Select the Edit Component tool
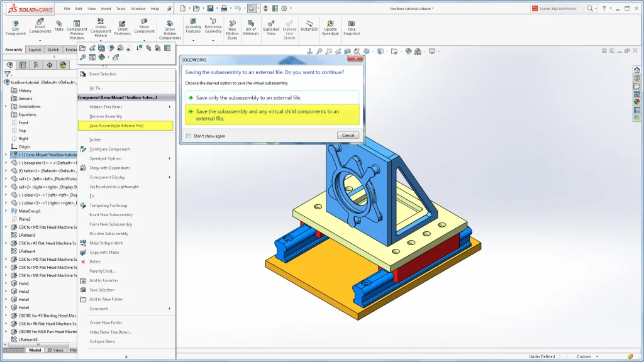Screen dimensions: 644x362 pos(14,26)
